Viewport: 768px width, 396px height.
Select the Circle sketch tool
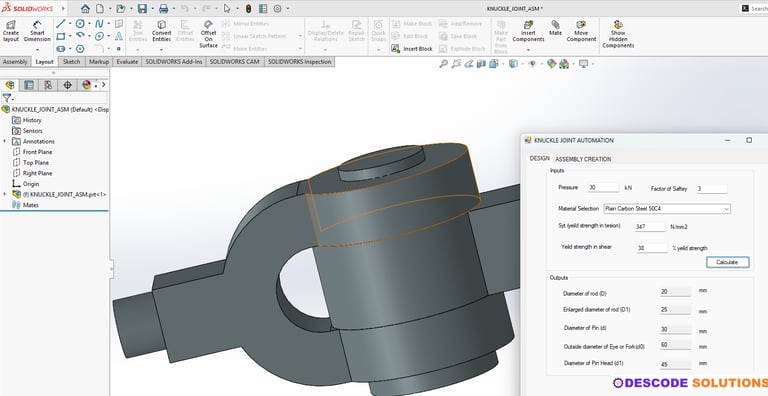click(x=80, y=24)
